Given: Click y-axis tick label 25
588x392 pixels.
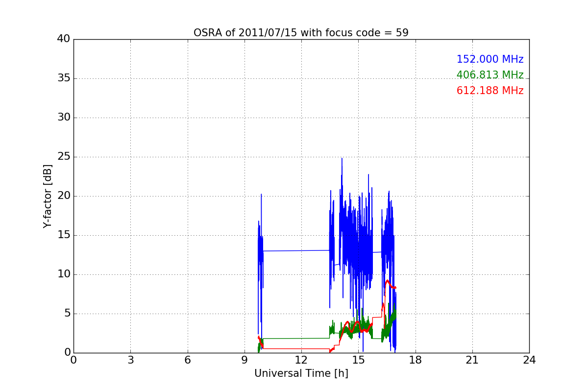Looking at the screenshot, I should (63, 157).
